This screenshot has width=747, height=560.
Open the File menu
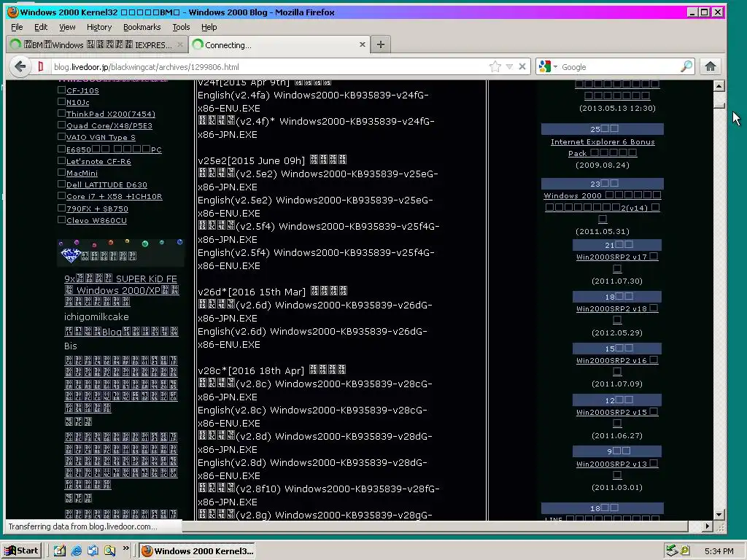click(17, 27)
